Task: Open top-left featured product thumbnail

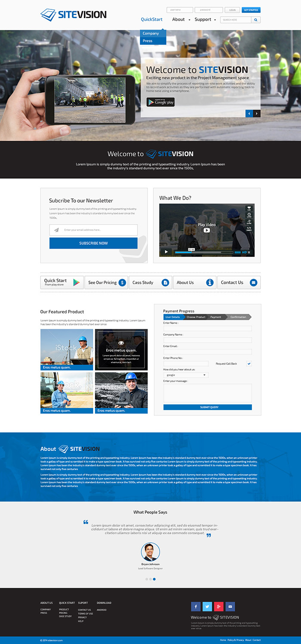Action: 67,349
